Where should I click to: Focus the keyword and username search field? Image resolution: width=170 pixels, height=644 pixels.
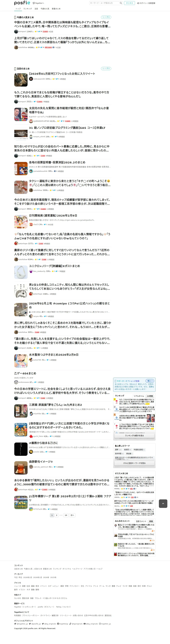pos(104,3)
